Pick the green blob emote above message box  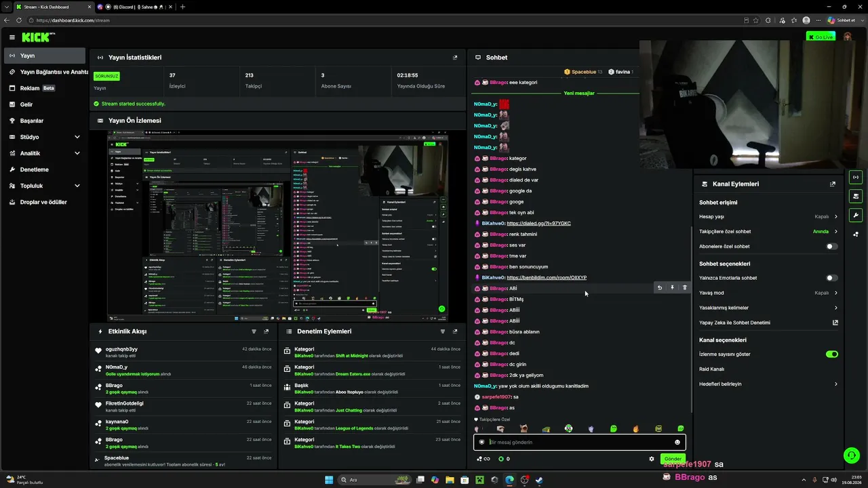tap(614, 428)
